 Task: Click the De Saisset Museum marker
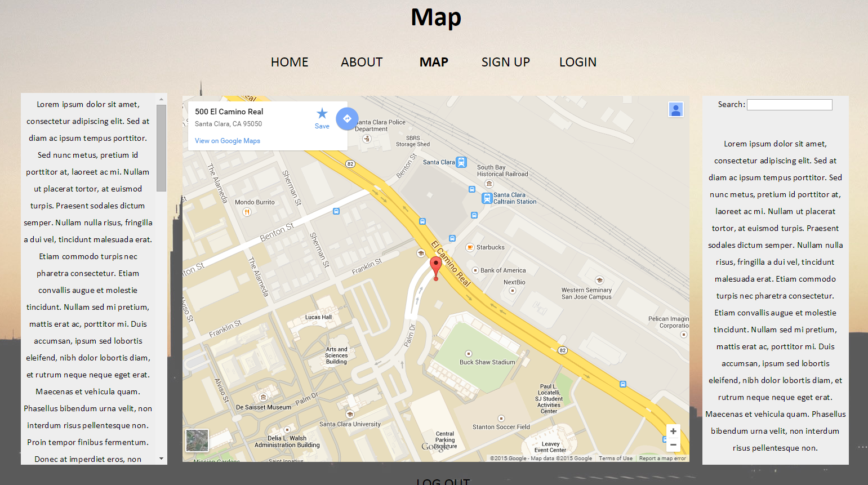tap(263, 397)
